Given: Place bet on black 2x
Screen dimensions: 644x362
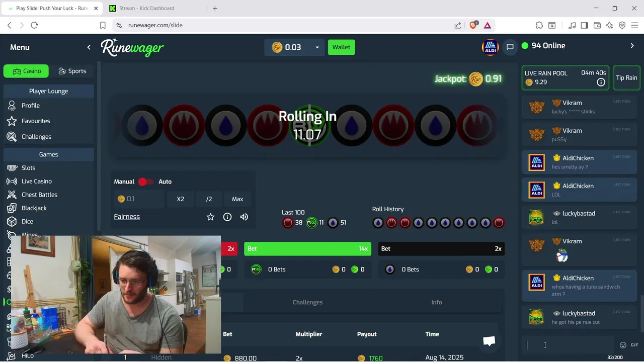Looking at the screenshot, I should 441,248.
